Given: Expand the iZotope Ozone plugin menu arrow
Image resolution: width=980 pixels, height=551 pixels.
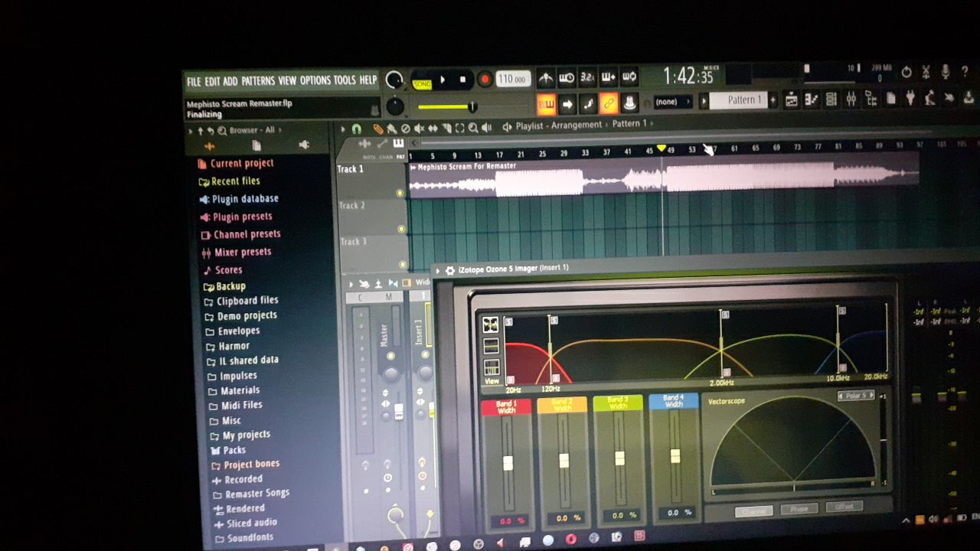Looking at the screenshot, I should (438, 270).
